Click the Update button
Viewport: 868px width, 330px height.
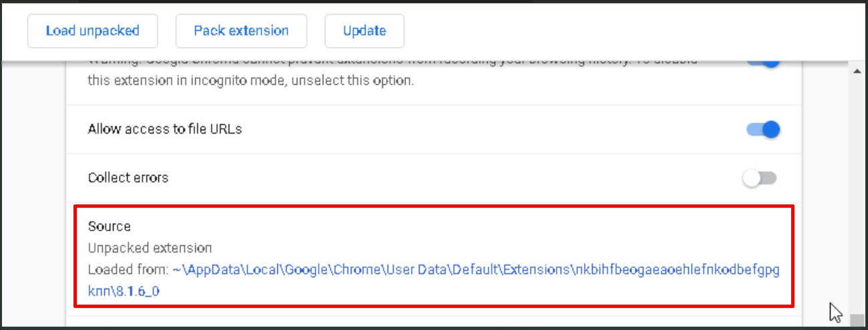click(x=364, y=31)
